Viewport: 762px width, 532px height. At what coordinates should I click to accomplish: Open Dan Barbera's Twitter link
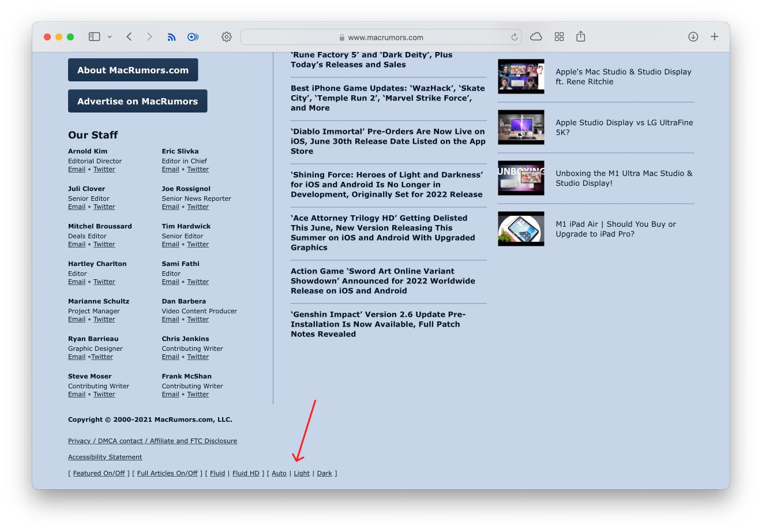pos(198,319)
